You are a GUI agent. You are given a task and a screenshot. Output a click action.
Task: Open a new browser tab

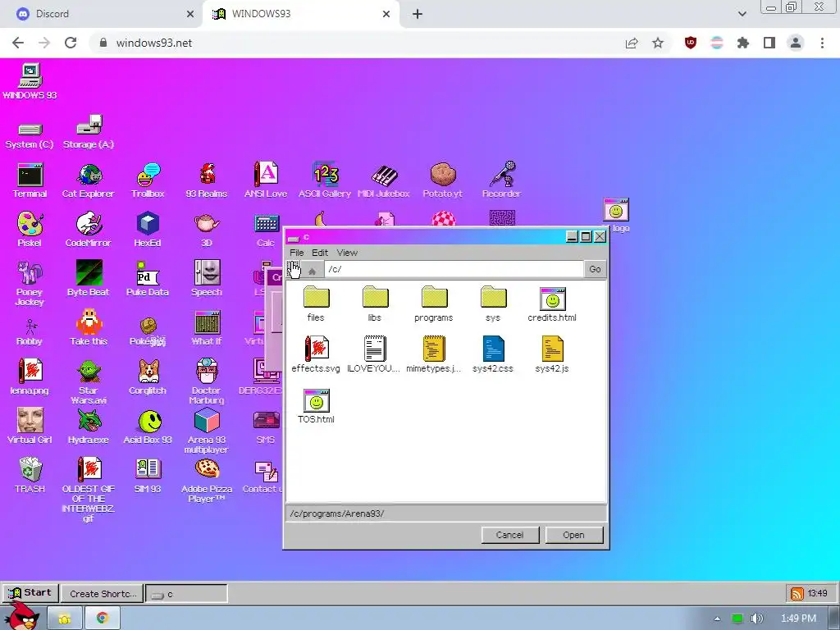point(418,14)
